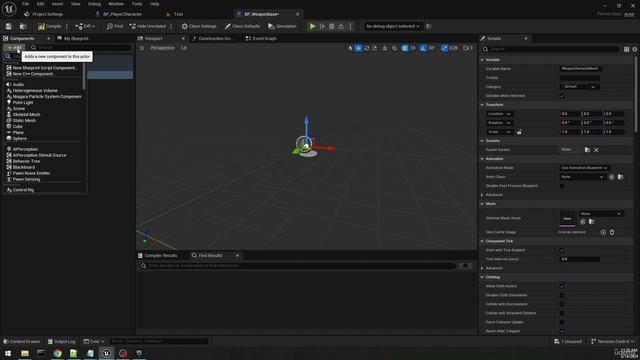Open the Debug menu
This screenshot has height=360, width=640.
point(94,4)
